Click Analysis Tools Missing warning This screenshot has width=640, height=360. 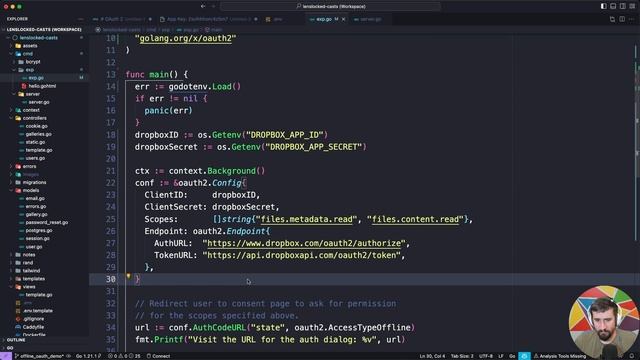pyautogui.click(x=560, y=356)
